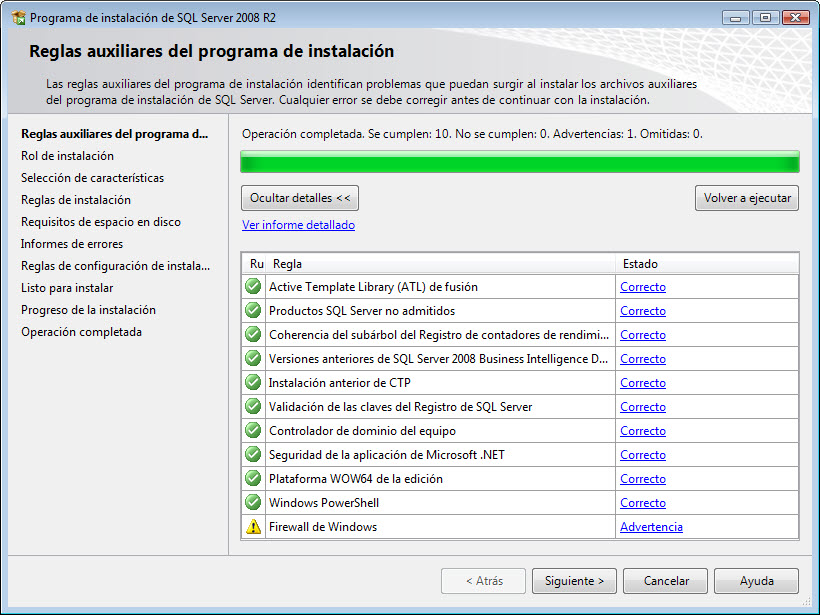The width and height of the screenshot is (820, 615).
Task: Click the green completed progress bar
Action: click(x=520, y=162)
